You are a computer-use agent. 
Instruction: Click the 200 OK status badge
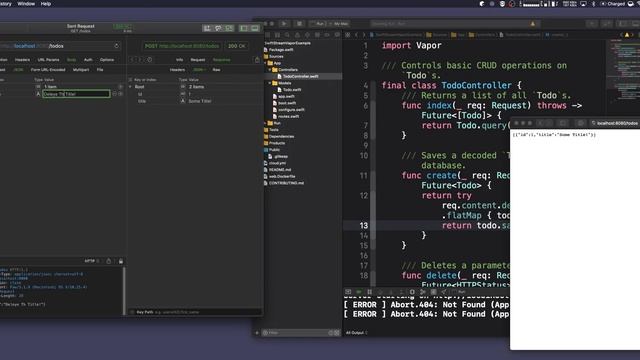[237, 46]
